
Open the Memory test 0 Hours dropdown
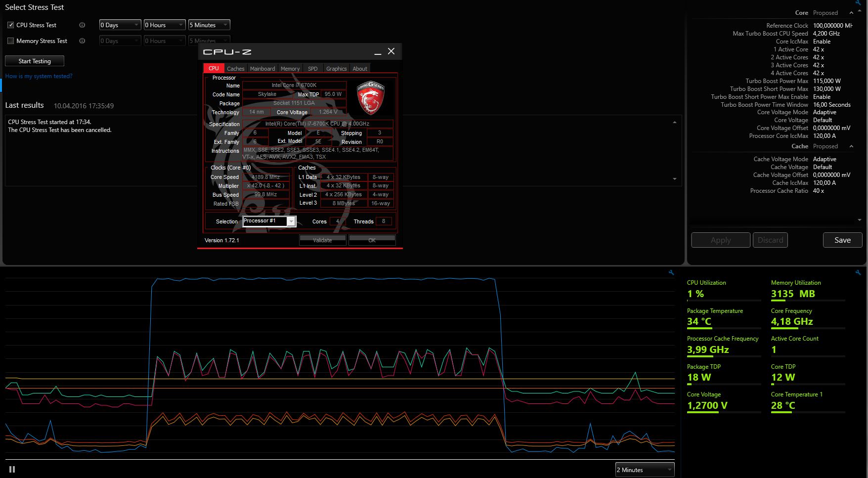[165, 41]
